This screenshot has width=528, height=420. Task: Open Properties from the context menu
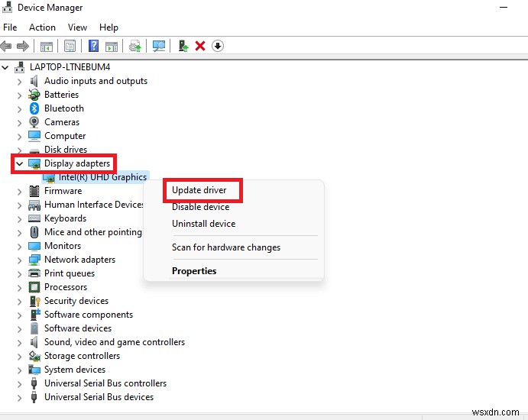194,271
